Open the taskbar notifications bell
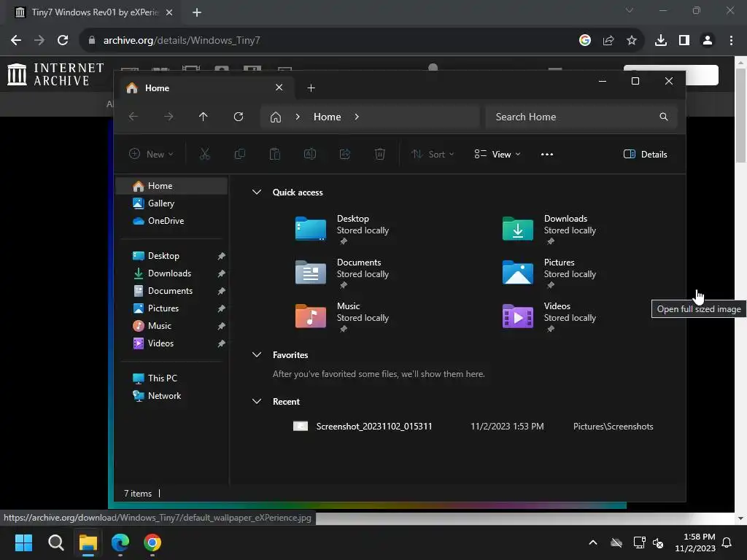 [x=727, y=542]
